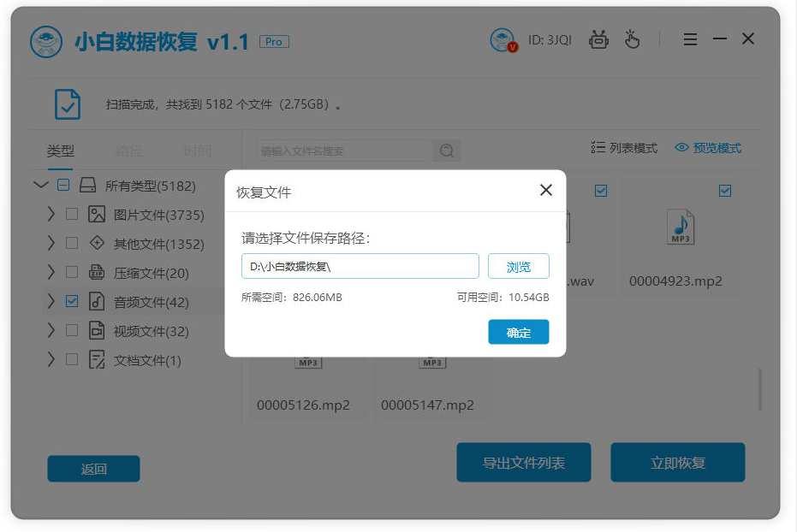Click the file name search box
Image resolution: width=797 pixels, height=532 pixels.
[x=344, y=151]
